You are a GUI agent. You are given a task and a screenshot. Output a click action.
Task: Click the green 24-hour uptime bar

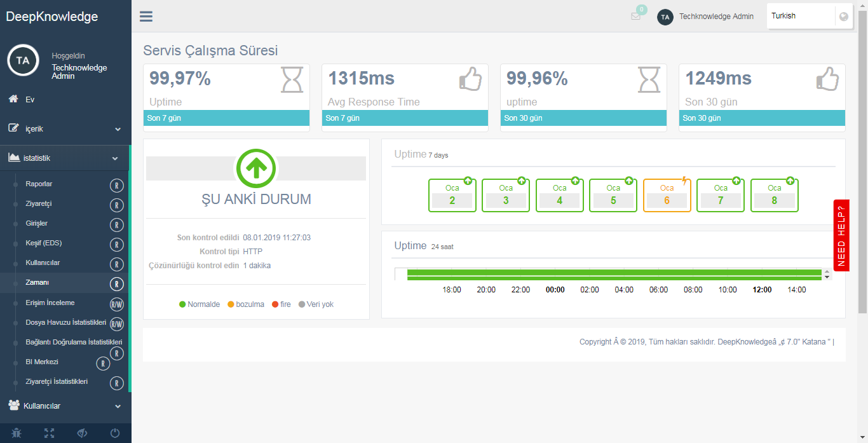coord(614,275)
